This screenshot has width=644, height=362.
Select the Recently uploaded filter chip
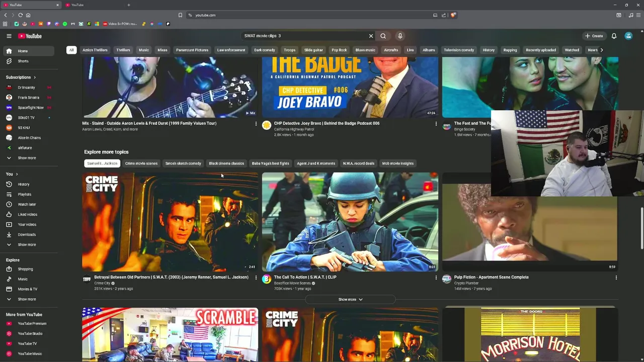541,50
